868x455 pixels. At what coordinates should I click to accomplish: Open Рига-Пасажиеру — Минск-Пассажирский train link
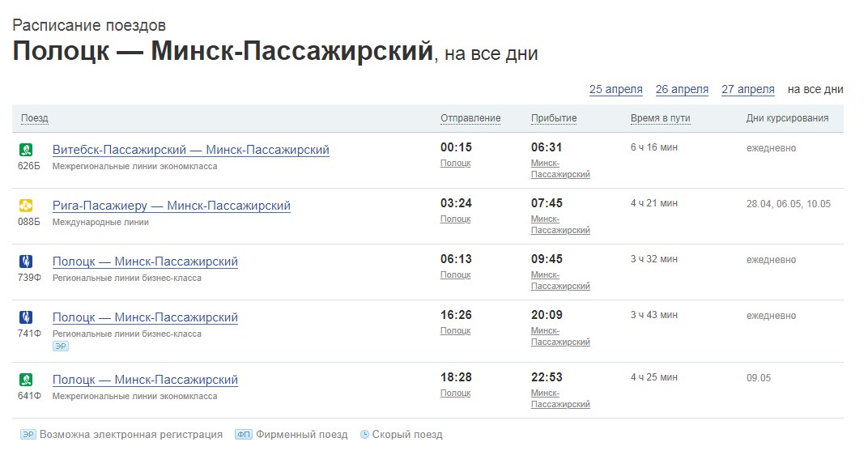click(x=171, y=206)
